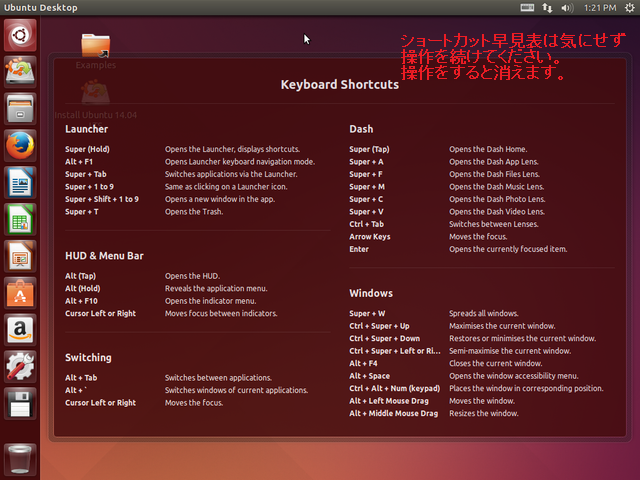Click 'Switches windows of current applications.' text
The width and height of the screenshot is (640, 480).
coord(236,391)
